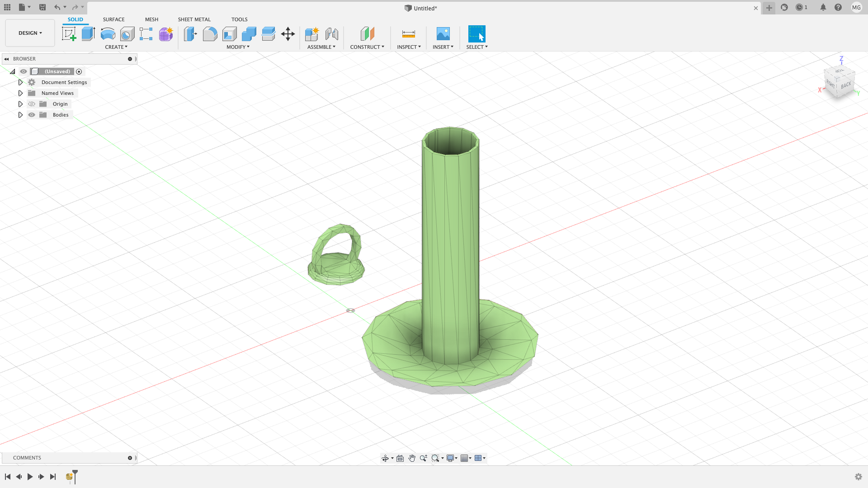Viewport: 868px width, 488px height.
Task: Toggle visibility of the Unsaved document
Action: (x=23, y=71)
